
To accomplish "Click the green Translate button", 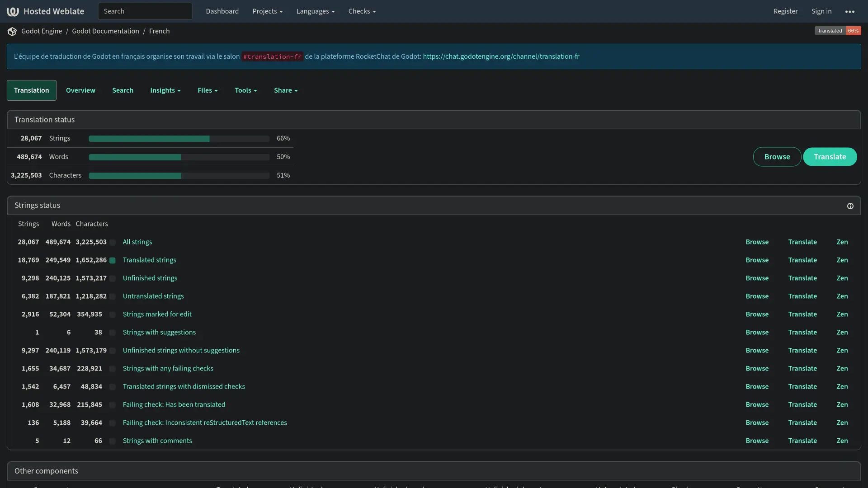I will tap(830, 157).
